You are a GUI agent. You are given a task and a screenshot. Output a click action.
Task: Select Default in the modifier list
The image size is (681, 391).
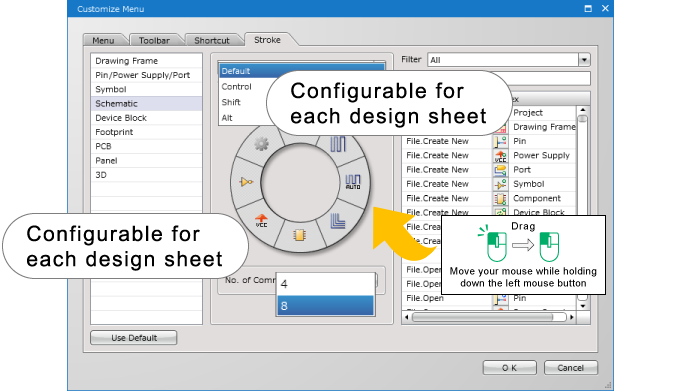point(301,71)
